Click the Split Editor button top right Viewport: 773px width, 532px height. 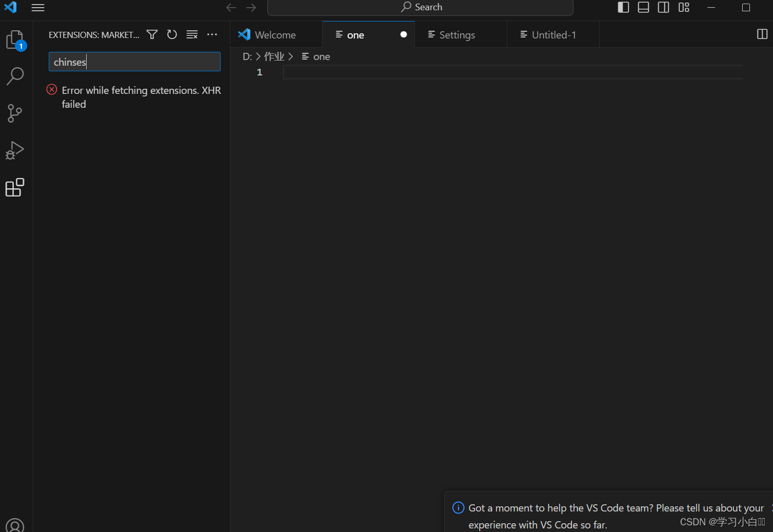coord(761,34)
